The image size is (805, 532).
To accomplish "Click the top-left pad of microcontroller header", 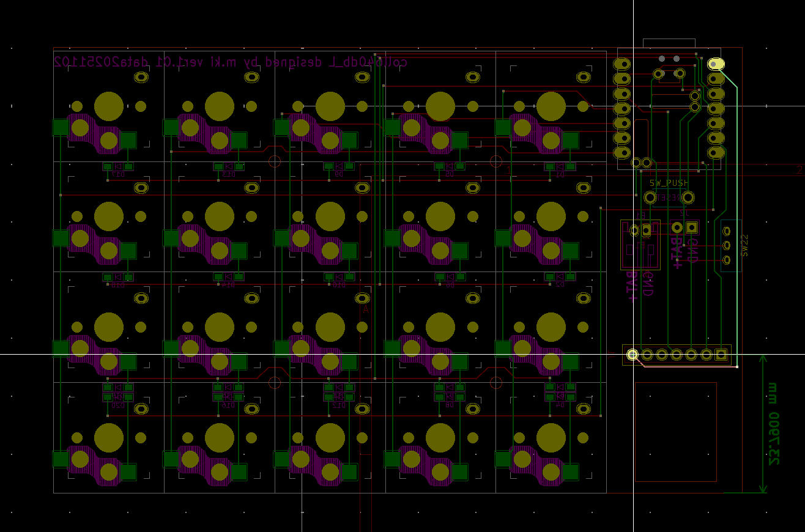I will click(x=622, y=64).
